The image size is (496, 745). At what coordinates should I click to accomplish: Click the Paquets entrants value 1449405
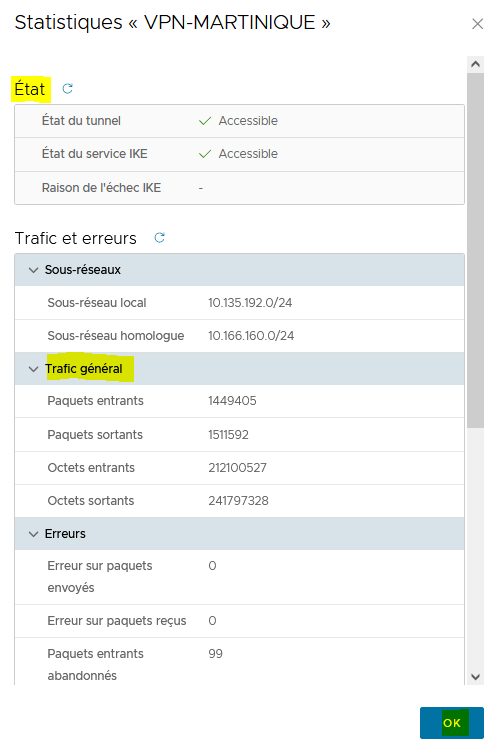pos(232,401)
